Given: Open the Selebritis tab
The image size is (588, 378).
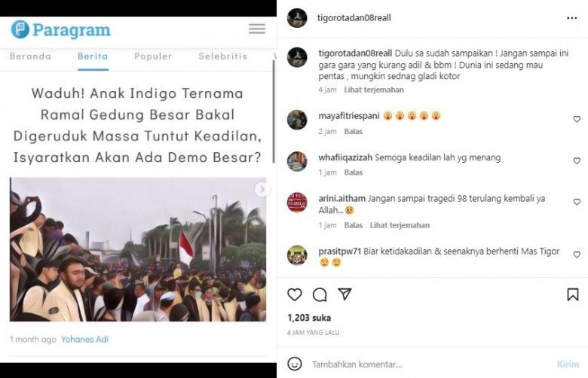Looking at the screenshot, I should point(222,56).
